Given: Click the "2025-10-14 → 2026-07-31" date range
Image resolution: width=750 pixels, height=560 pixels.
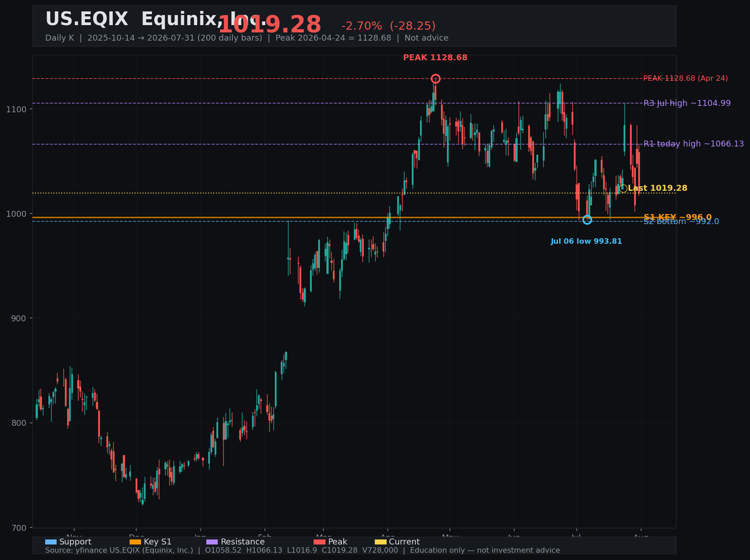Looking at the screenshot, I should coord(141,38).
